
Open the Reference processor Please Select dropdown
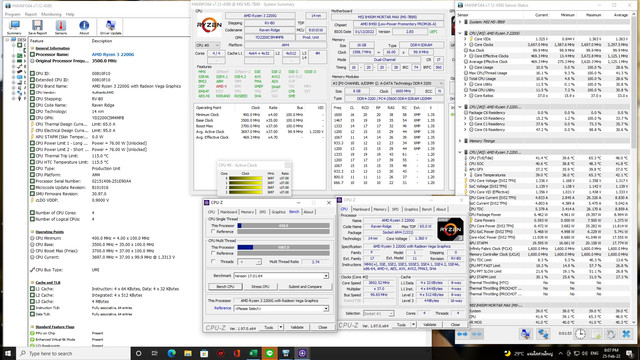pyautogui.click(x=281, y=309)
